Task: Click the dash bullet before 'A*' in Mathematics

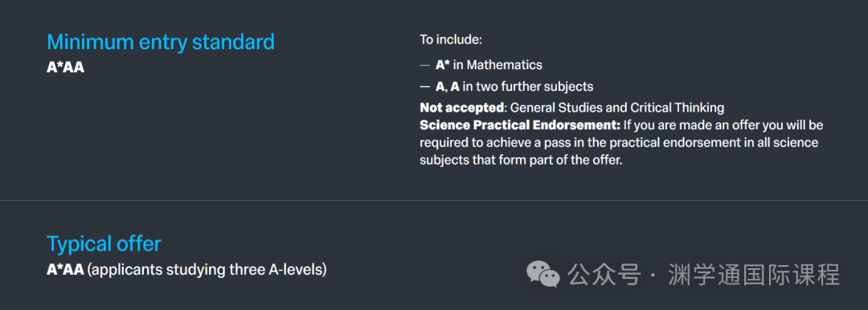Action: (x=424, y=65)
